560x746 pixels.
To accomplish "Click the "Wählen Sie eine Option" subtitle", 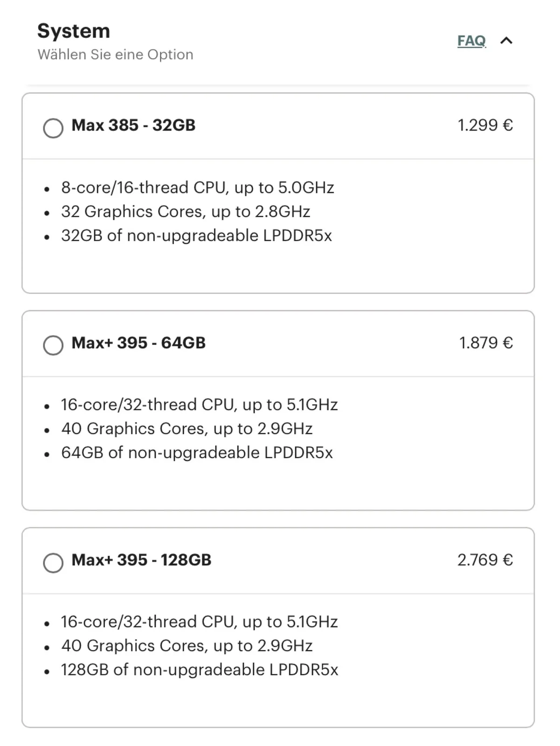I will point(115,55).
